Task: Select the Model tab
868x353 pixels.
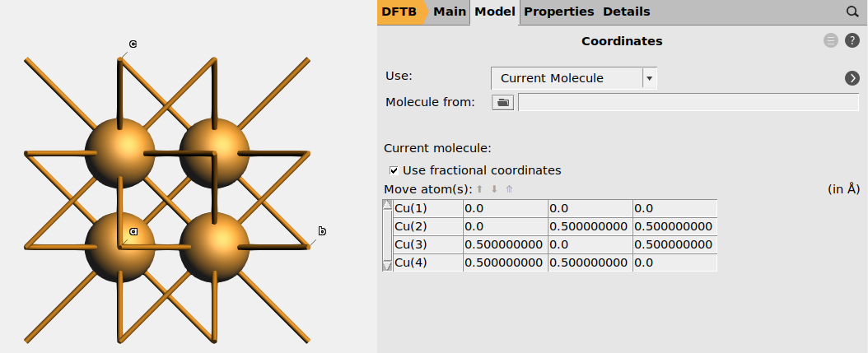Action: (x=496, y=12)
